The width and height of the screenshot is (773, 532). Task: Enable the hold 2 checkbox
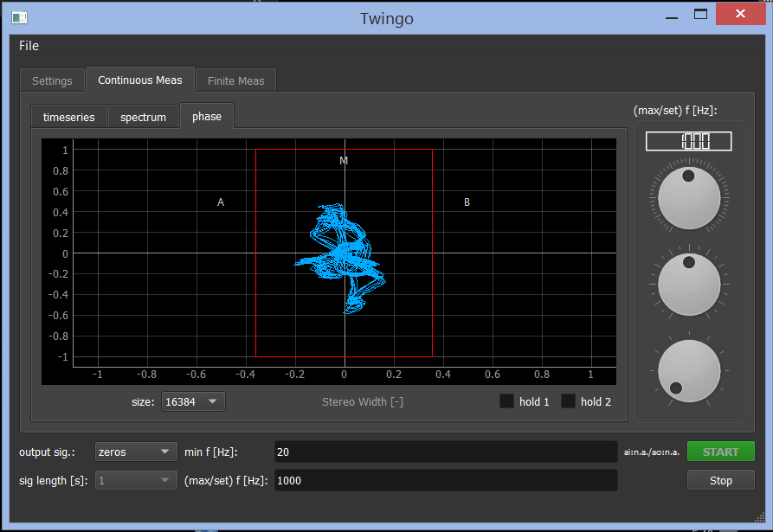(x=568, y=401)
